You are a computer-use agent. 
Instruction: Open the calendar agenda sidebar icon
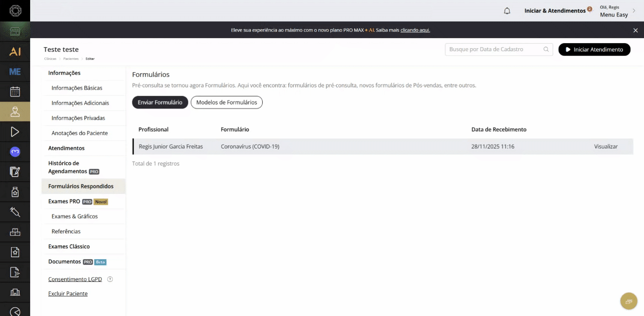pyautogui.click(x=15, y=91)
